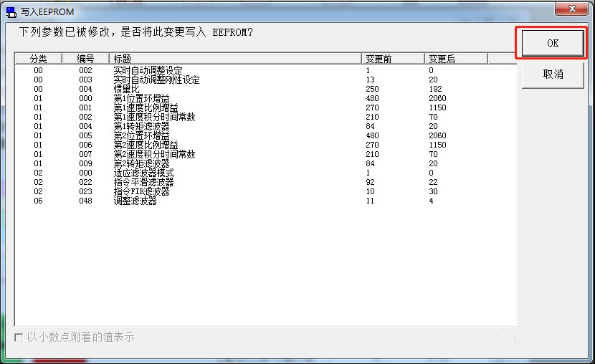
Task: Select the 调整滤波器 row
Action: 266,201
